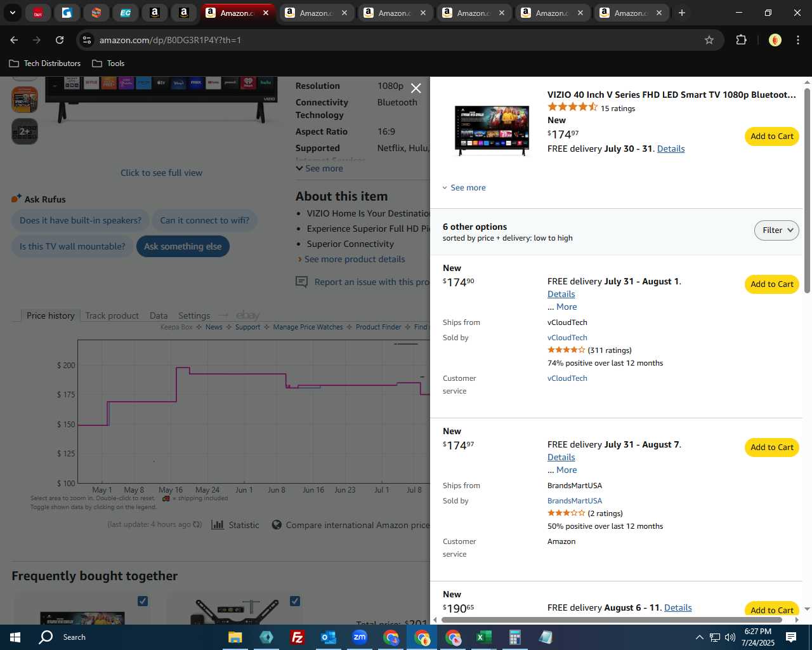Open a new tab with plus icon
This screenshot has width=812, height=650.
pos(682,13)
